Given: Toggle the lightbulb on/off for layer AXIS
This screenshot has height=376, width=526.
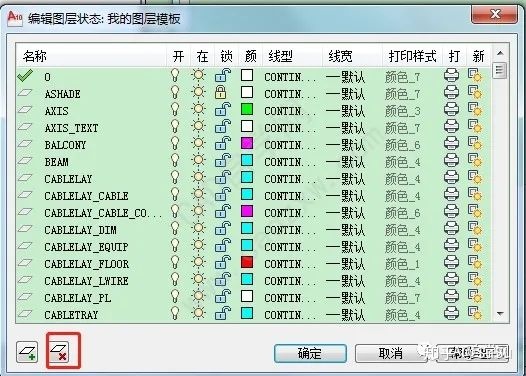Looking at the screenshot, I should 175,109.
